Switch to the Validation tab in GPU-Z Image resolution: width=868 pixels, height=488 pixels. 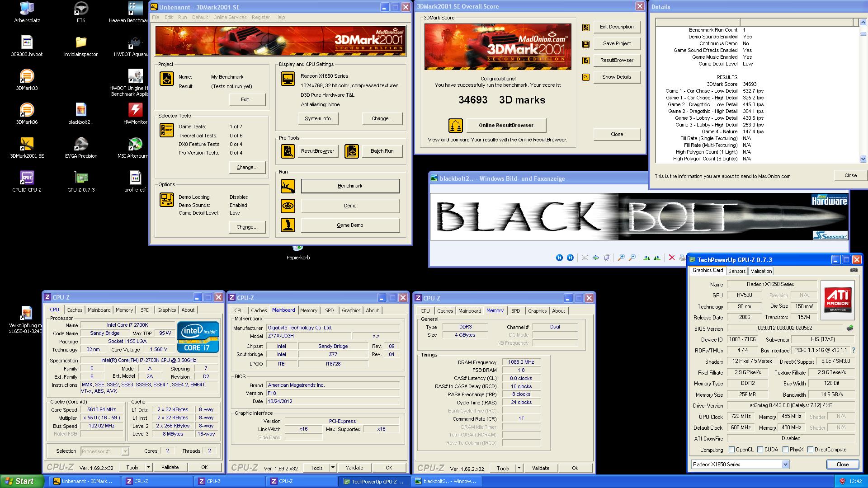(x=761, y=271)
